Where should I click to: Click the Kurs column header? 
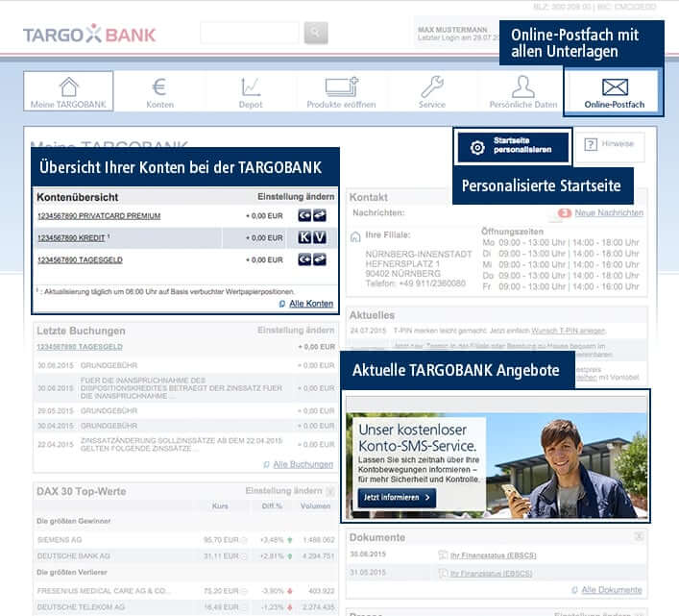click(x=220, y=506)
